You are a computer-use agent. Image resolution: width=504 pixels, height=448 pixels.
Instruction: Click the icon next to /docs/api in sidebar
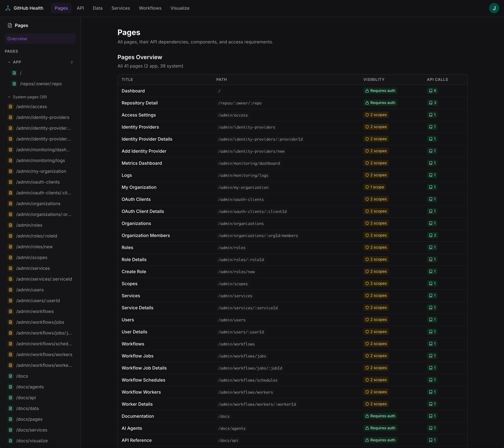click(x=10, y=398)
